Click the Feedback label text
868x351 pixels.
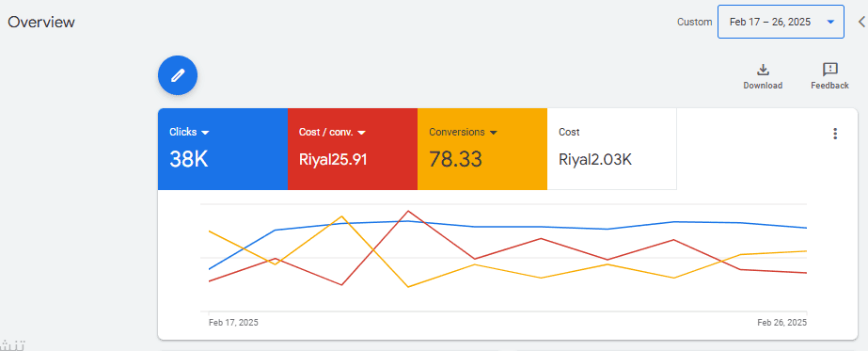click(x=829, y=86)
